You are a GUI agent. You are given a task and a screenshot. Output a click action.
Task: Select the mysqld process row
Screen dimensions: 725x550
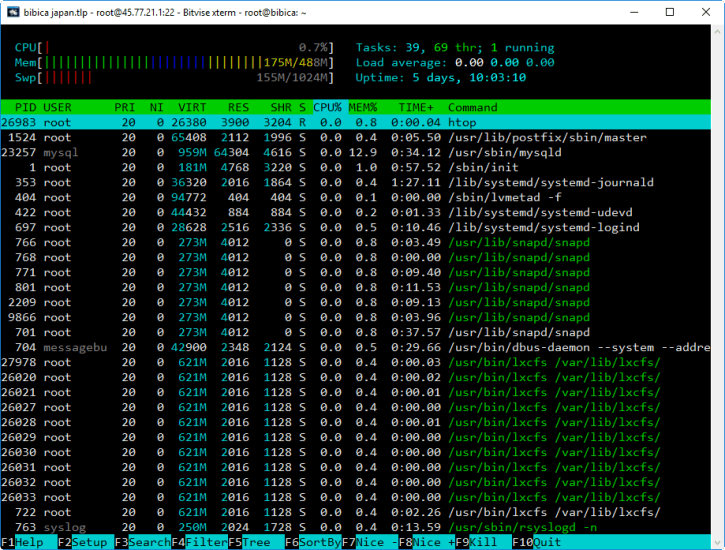(x=300, y=152)
